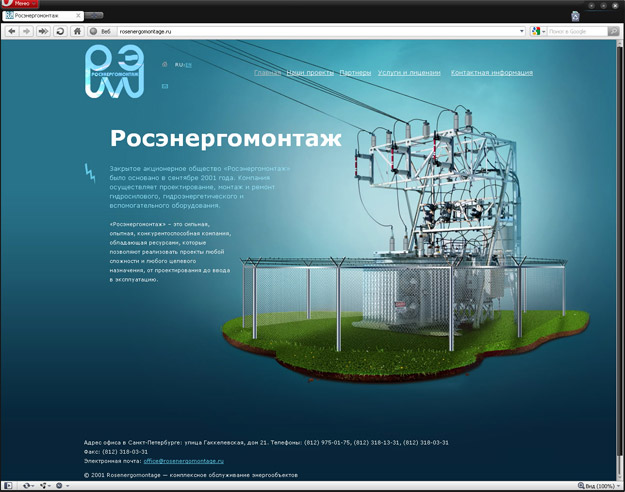Open the Партнеры navigation link
The image size is (625, 492).
tap(355, 73)
